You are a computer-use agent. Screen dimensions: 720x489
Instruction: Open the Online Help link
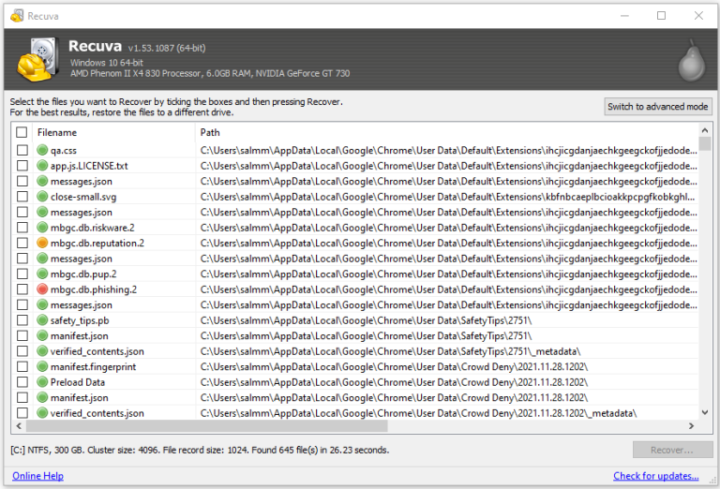coord(38,476)
